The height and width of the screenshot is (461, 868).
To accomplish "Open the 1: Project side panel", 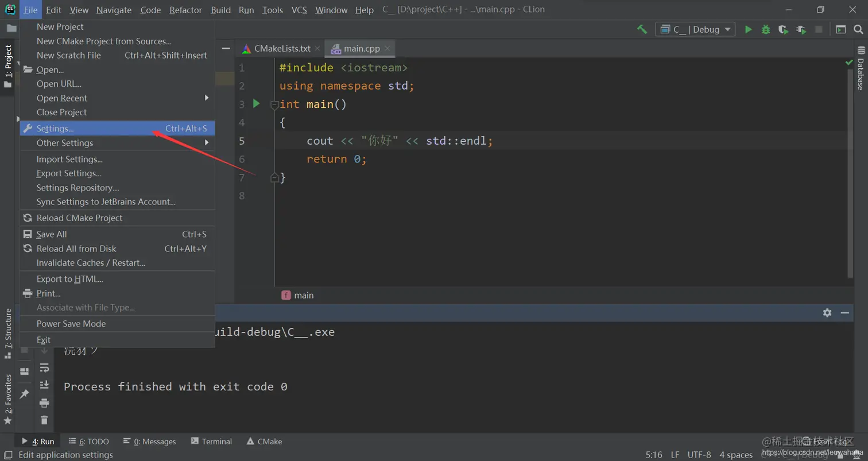I will 8,66.
